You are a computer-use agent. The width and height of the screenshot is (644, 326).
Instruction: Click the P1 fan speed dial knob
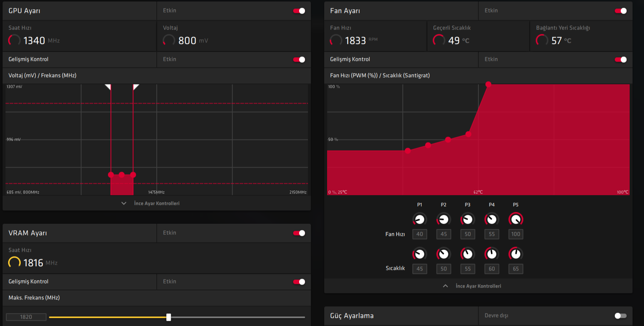click(420, 220)
